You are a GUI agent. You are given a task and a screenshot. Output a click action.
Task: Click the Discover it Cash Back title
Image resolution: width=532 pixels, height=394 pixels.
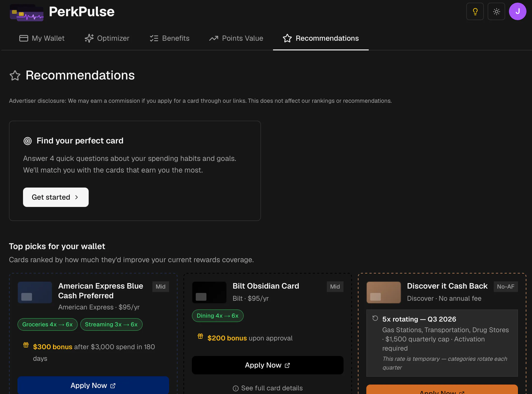coord(447,286)
